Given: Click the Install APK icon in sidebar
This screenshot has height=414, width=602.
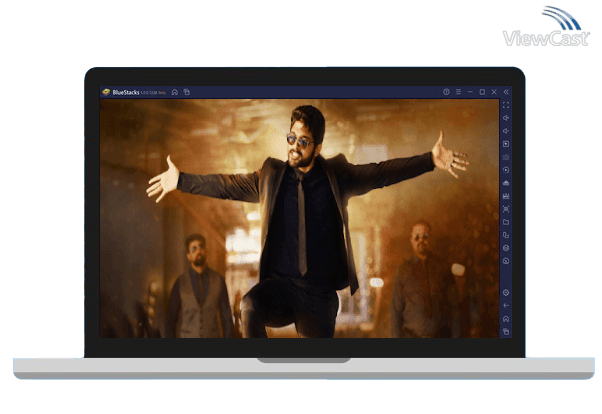Looking at the screenshot, I should (506, 183).
